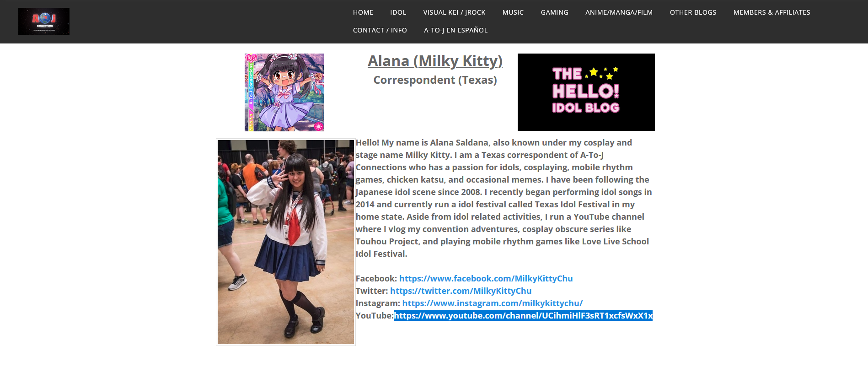Open The Hello! Idol Blog banner image
Viewport: 868px width, 373px height.
[586, 92]
